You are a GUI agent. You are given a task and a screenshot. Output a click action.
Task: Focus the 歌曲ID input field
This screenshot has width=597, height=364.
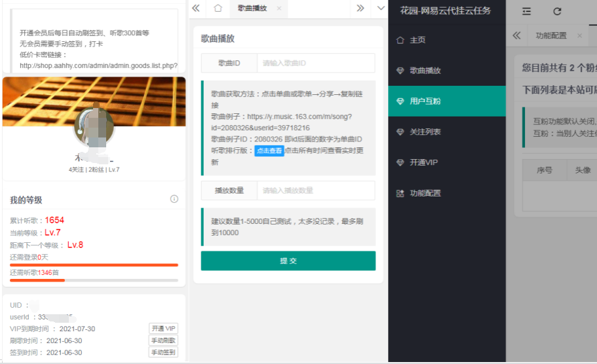[315, 64]
